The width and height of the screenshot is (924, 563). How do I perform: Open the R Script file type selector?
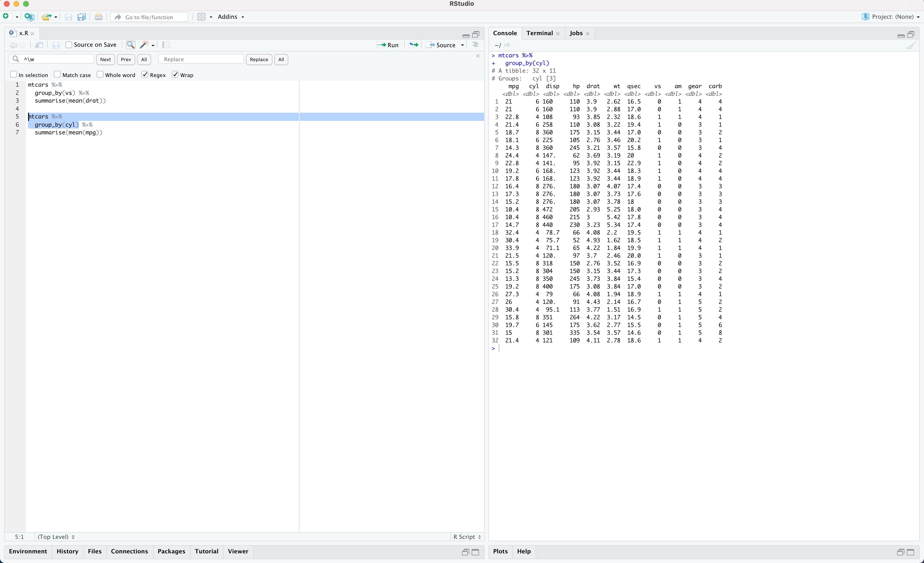pyautogui.click(x=467, y=537)
